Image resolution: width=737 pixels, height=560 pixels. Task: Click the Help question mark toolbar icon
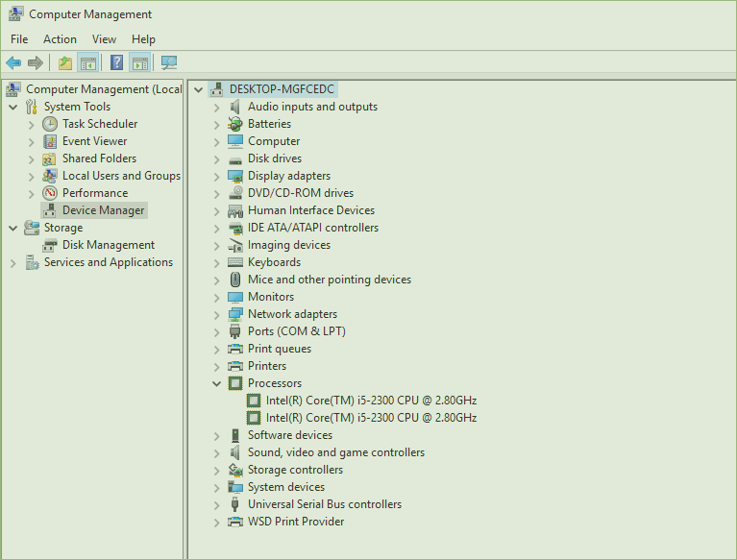tap(116, 63)
